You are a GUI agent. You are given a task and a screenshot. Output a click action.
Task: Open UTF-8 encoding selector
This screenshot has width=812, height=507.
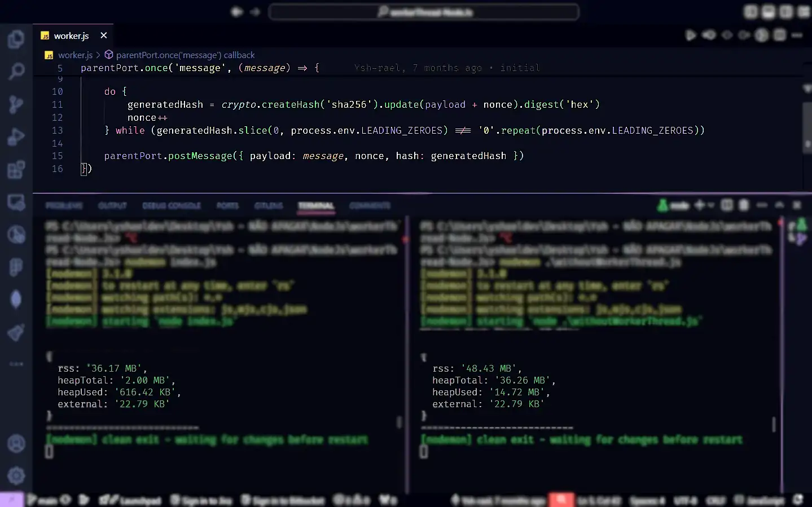click(x=686, y=500)
